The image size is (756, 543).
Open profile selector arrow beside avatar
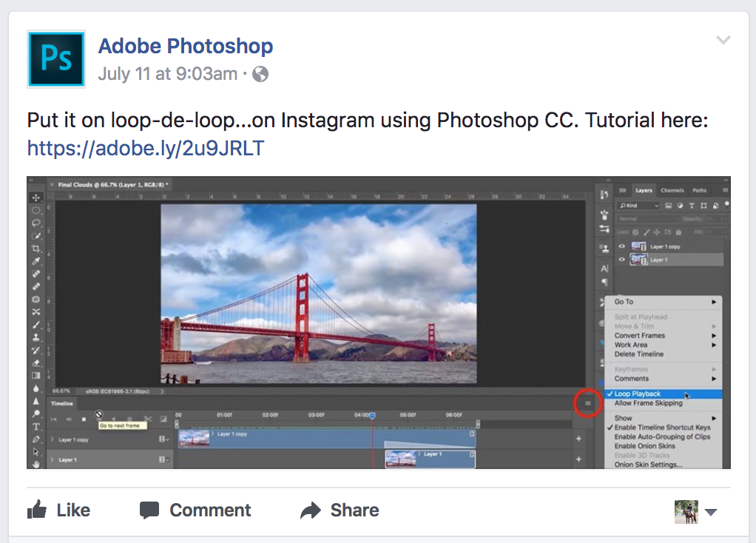(711, 512)
